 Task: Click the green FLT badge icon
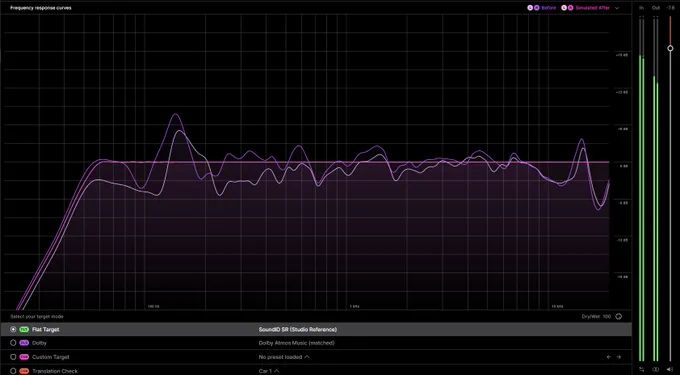24,329
